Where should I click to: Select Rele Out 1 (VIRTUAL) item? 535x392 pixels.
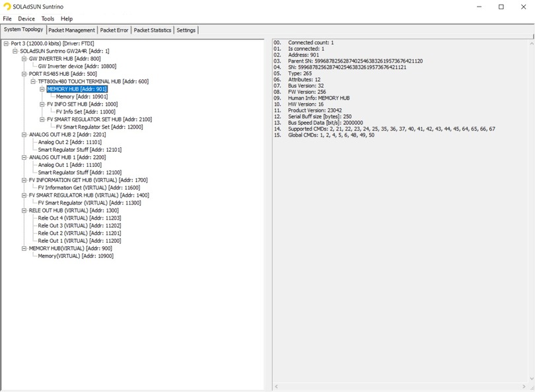(79, 241)
